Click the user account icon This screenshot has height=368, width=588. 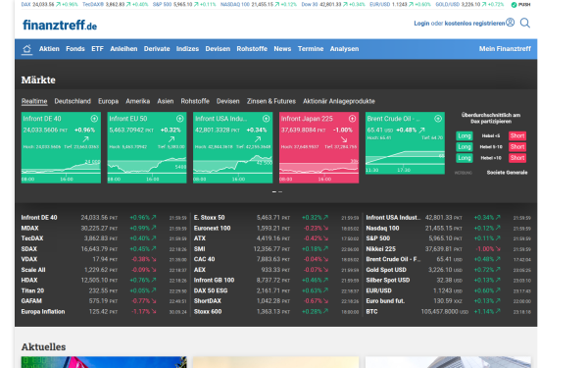click(x=510, y=23)
